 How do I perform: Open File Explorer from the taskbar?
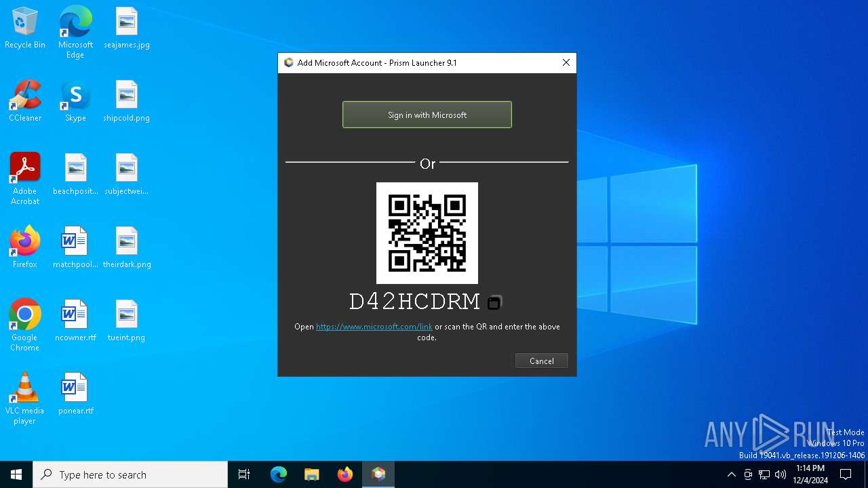(312, 474)
